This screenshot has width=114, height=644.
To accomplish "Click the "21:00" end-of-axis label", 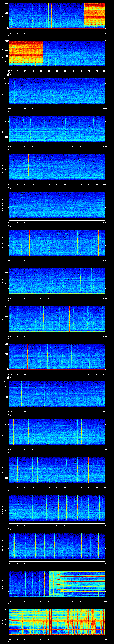I will [105, 487].
